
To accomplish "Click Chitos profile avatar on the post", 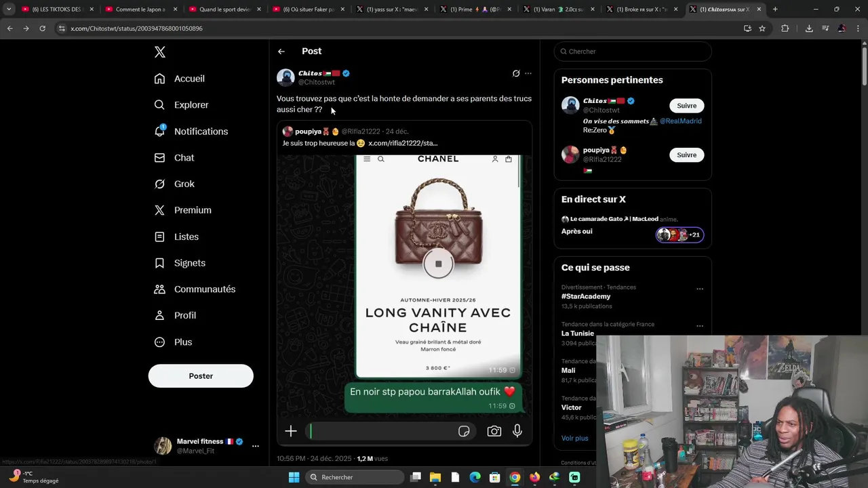I will tap(285, 77).
